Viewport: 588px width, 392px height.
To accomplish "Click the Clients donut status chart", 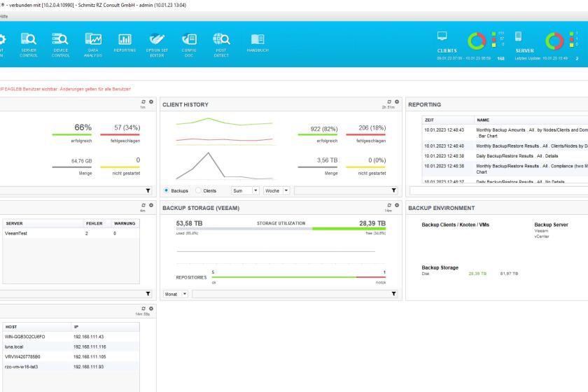I will tap(477, 41).
